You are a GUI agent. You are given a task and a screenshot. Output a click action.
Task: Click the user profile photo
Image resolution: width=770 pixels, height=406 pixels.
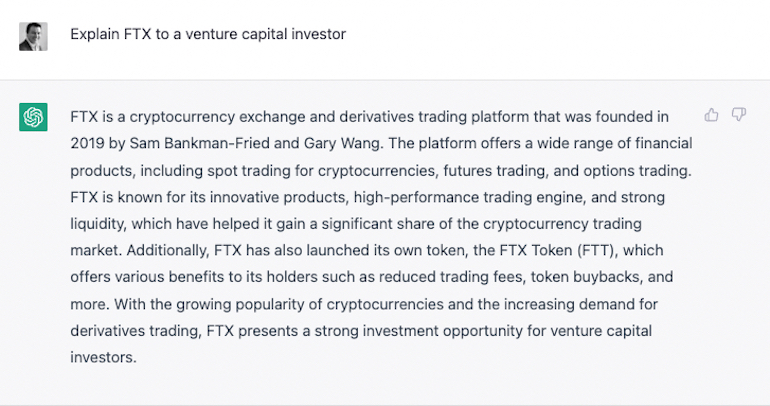[33, 36]
